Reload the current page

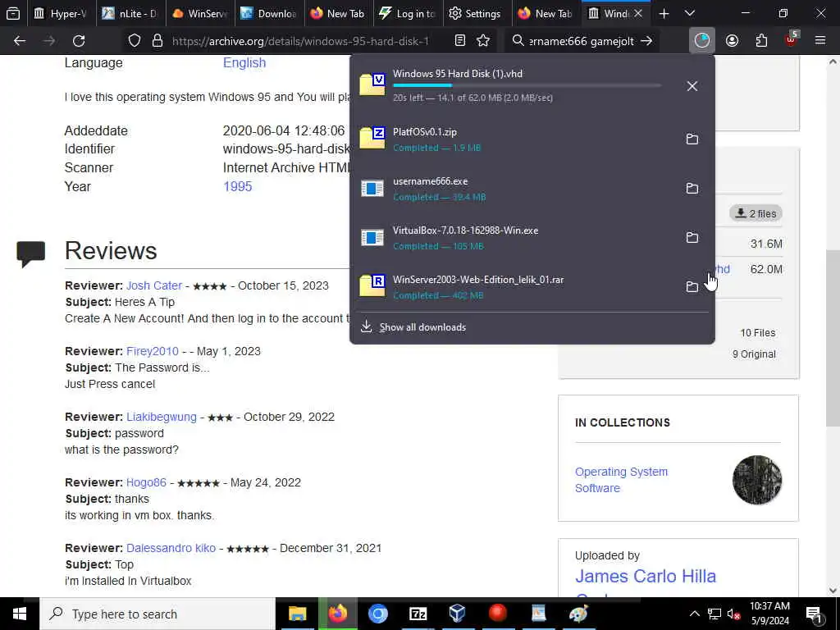[x=79, y=41]
